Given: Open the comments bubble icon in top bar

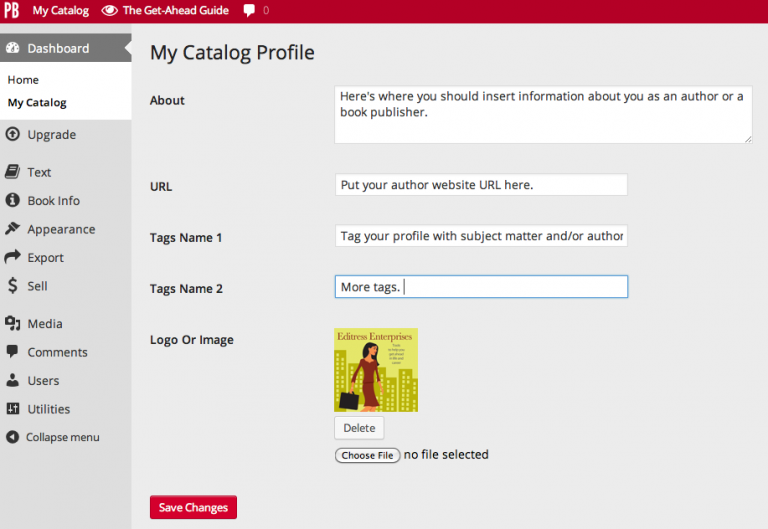Looking at the screenshot, I should click(x=248, y=10).
